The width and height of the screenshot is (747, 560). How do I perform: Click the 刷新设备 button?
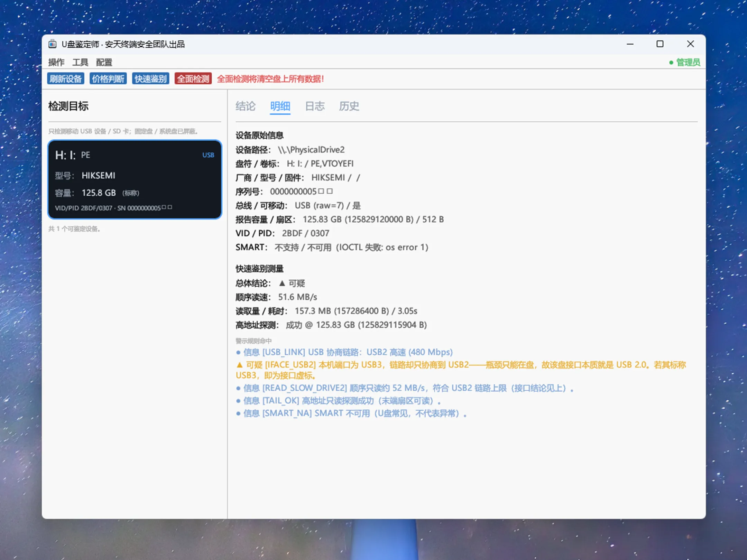[x=66, y=79]
